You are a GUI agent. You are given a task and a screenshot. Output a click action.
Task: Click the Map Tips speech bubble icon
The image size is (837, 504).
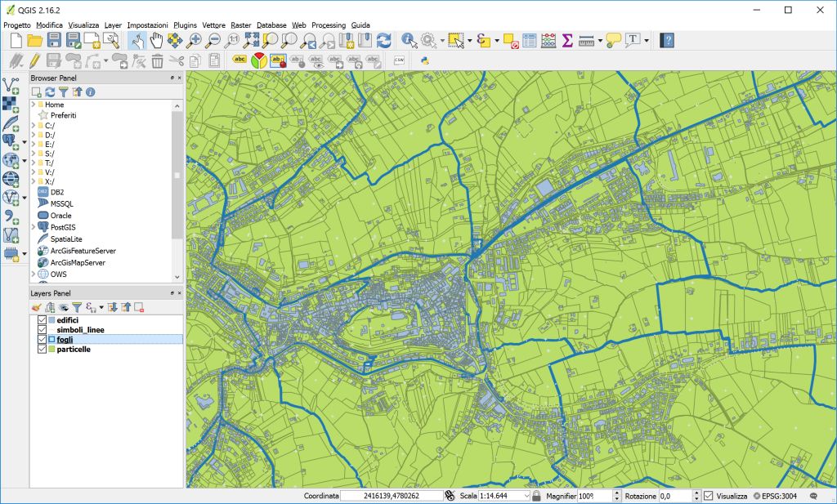click(613, 41)
